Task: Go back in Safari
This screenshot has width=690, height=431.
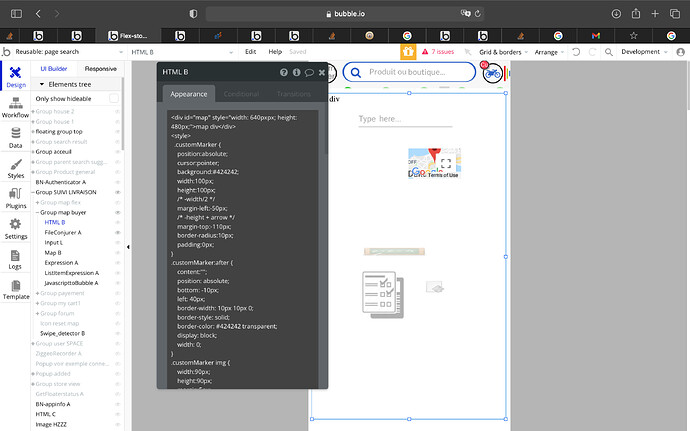Action: click(38, 14)
